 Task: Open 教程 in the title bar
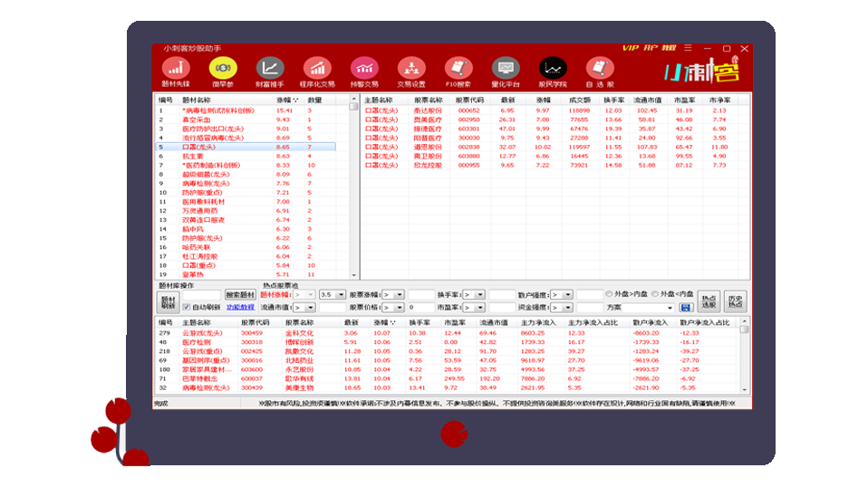[x=669, y=48]
